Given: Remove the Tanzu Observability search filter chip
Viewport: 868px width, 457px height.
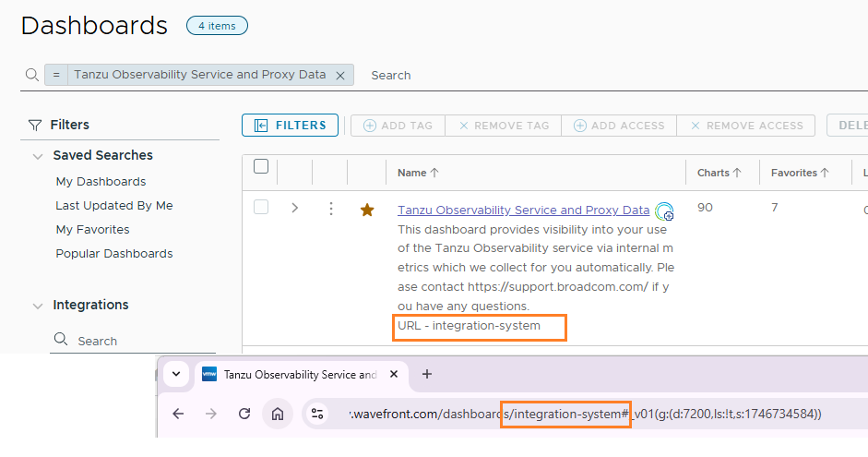Looking at the screenshot, I should (340, 76).
